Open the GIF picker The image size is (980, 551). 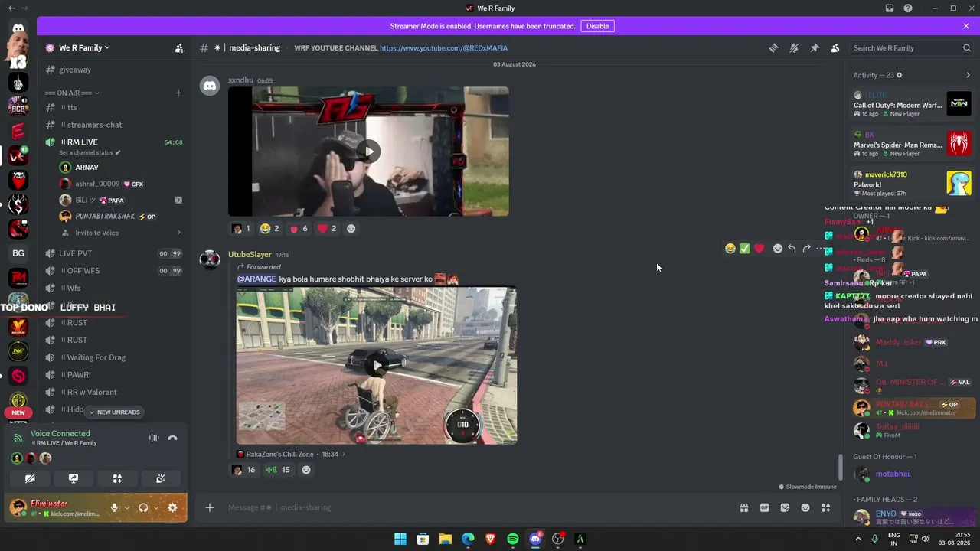coord(764,507)
